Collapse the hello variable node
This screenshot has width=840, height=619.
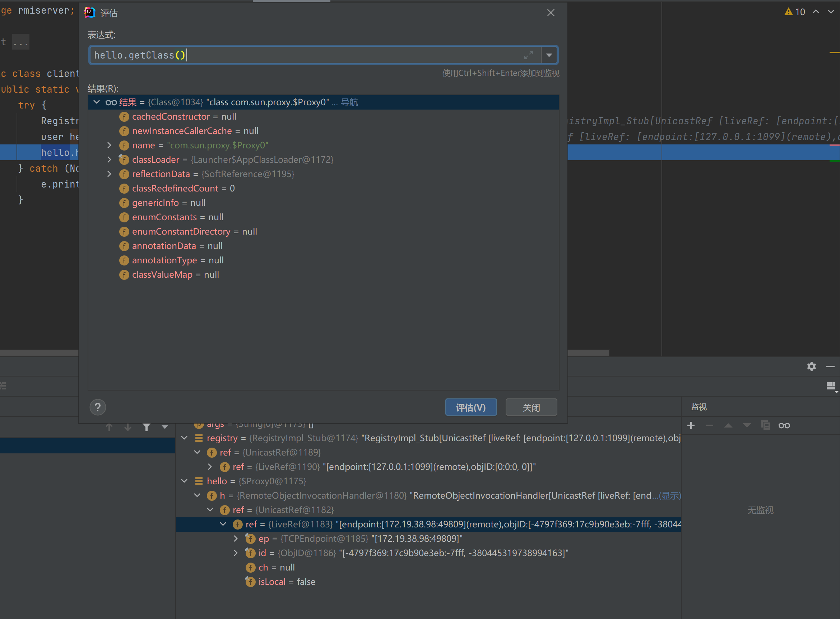(x=184, y=481)
